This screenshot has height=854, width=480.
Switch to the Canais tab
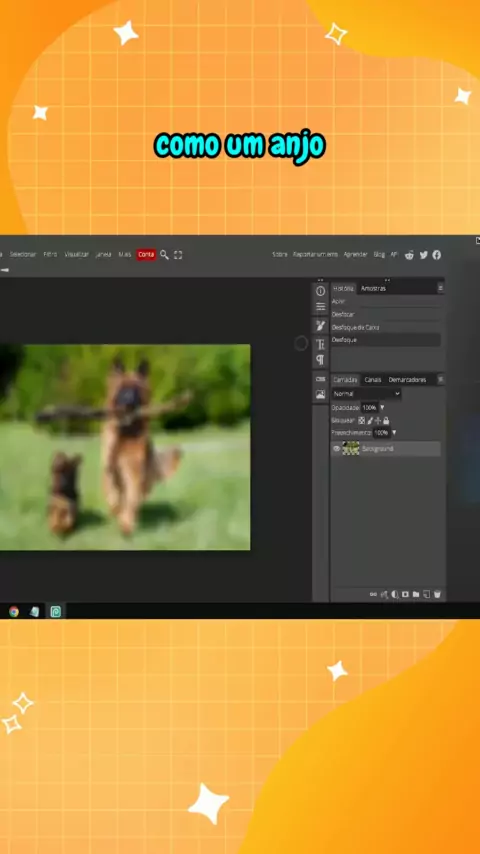[373, 380]
